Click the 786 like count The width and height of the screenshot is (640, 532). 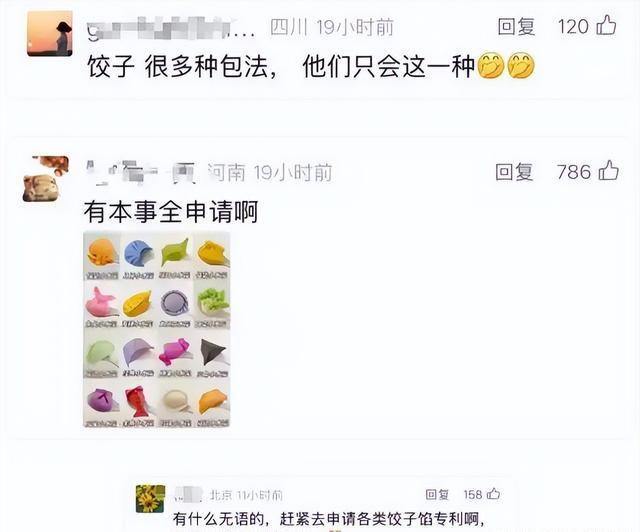[x=574, y=172]
